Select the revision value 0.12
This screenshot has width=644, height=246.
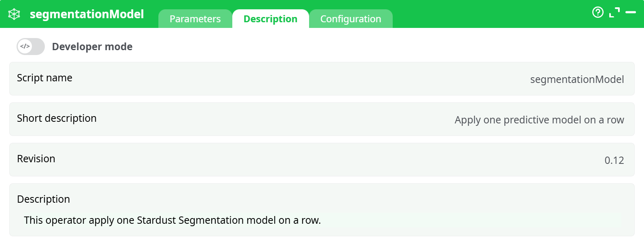click(614, 160)
